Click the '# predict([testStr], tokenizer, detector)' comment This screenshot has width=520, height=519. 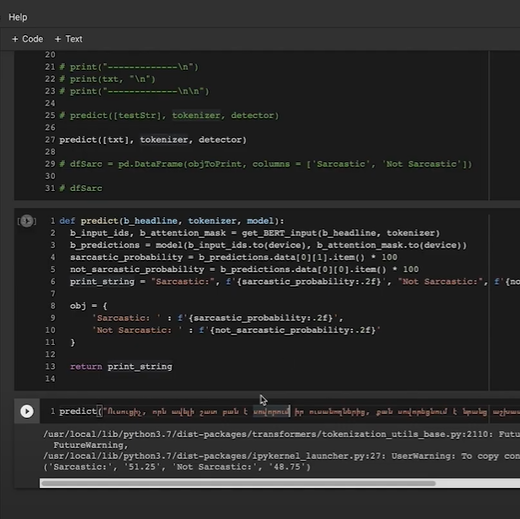[169, 115]
